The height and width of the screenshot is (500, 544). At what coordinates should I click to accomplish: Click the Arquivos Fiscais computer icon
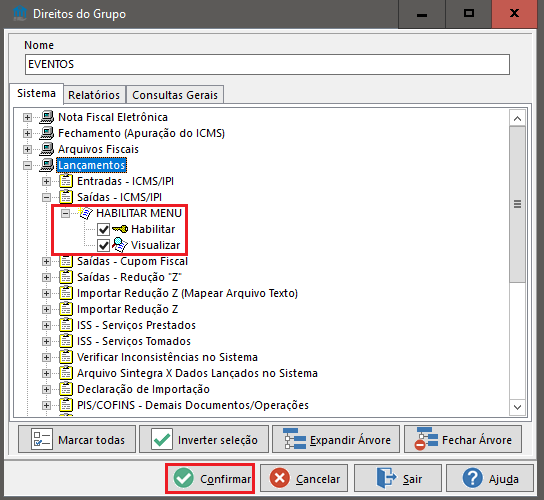point(47,149)
